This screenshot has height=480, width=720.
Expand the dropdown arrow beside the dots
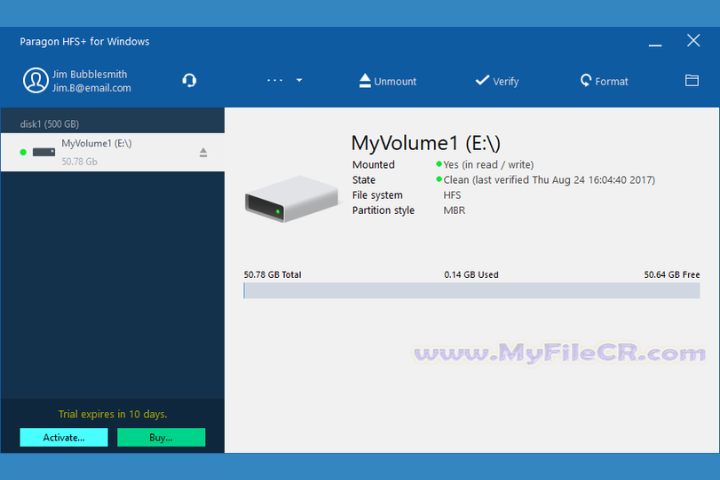coord(299,80)
